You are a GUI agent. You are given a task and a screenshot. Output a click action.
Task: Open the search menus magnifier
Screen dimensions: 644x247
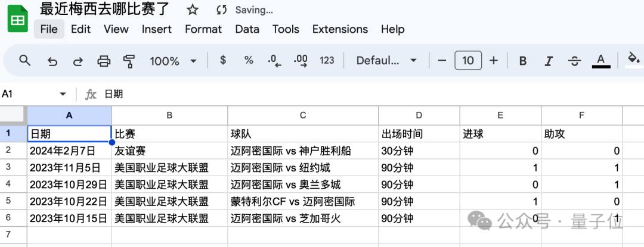[25, 61]
